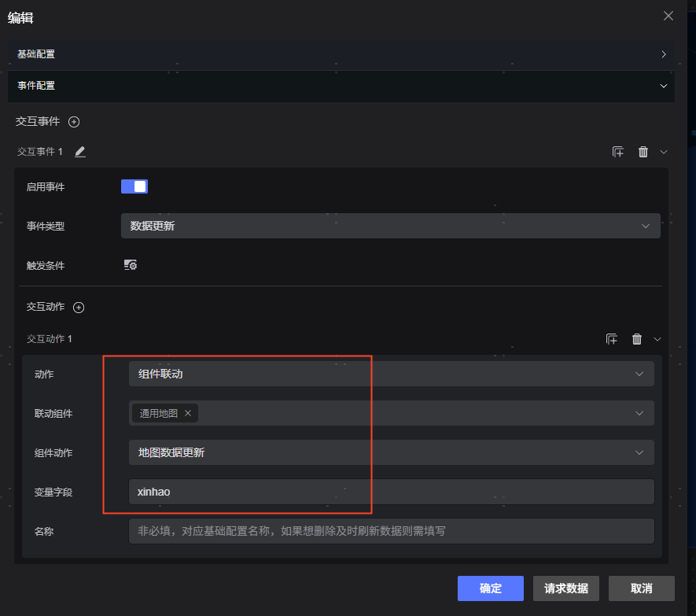The height and width of the screenshot is (616, 696).
Task: Add a new 交互事件 with plus icon
Action: [74, 122]
